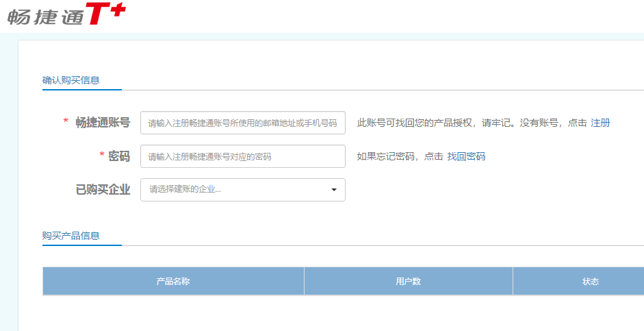
Task: Click the 畅捷通 T+ logo
Action: pos(66,14)
